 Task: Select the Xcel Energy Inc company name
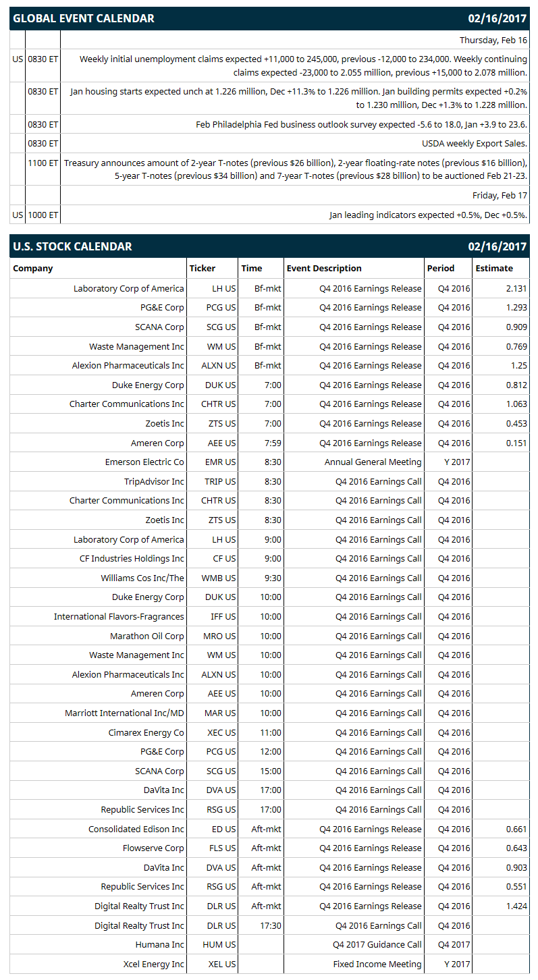click(x=153, y=964)
